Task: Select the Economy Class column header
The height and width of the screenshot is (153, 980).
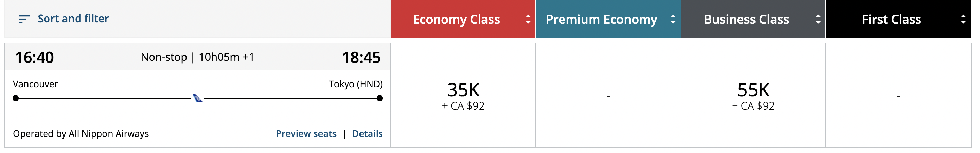Action: coord(456,19)
